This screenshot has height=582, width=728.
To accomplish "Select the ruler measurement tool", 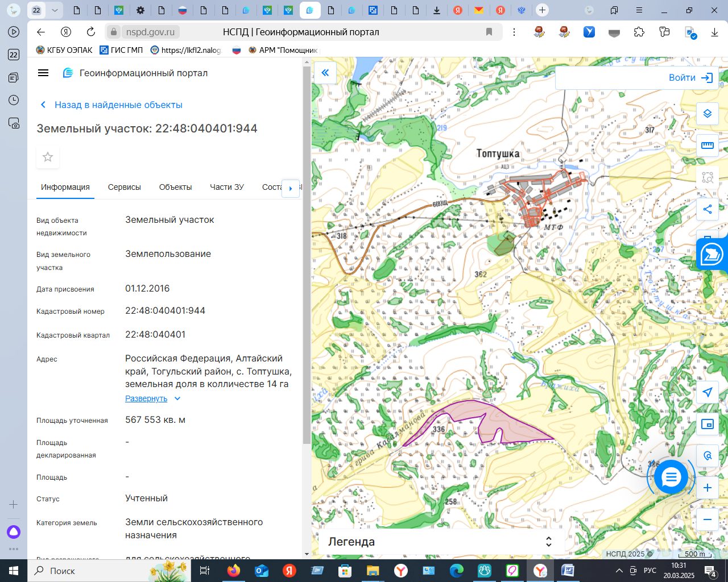I will coord(708,145).
